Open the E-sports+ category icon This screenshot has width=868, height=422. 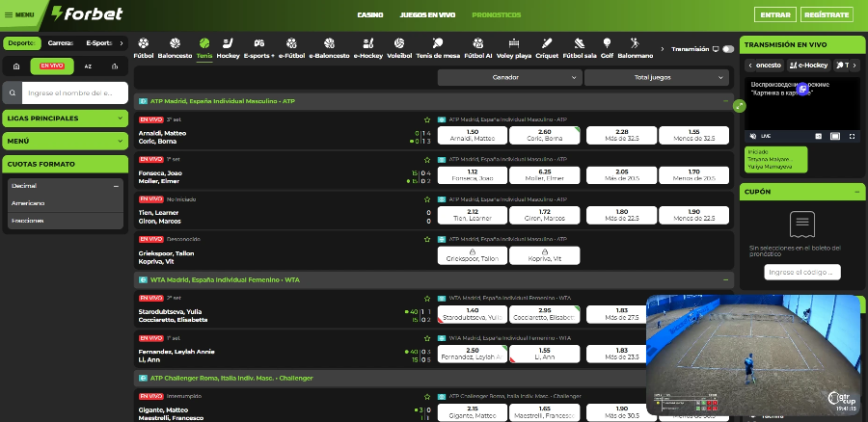click(x=259, y=48)
